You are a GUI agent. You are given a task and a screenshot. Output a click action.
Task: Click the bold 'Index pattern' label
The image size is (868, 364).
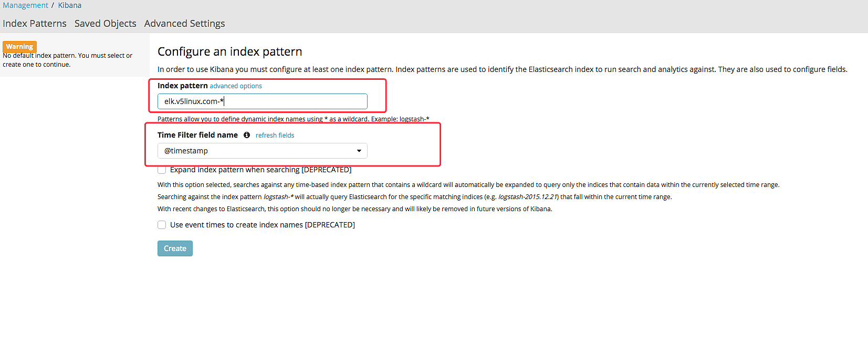(x=182, y=86)
